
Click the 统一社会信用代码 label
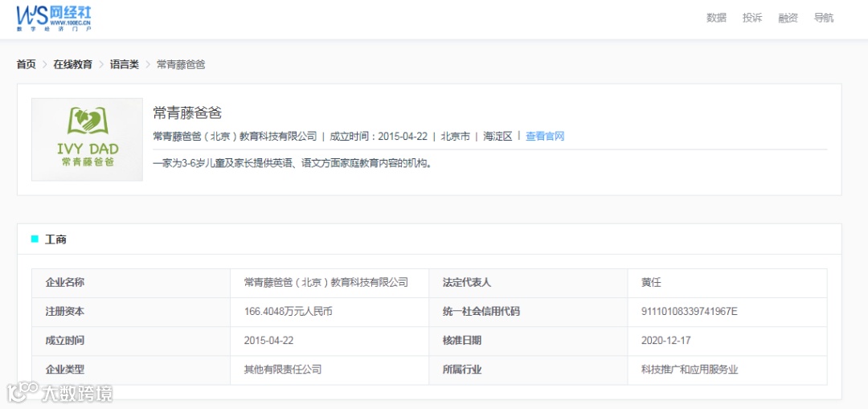[481, 312]
